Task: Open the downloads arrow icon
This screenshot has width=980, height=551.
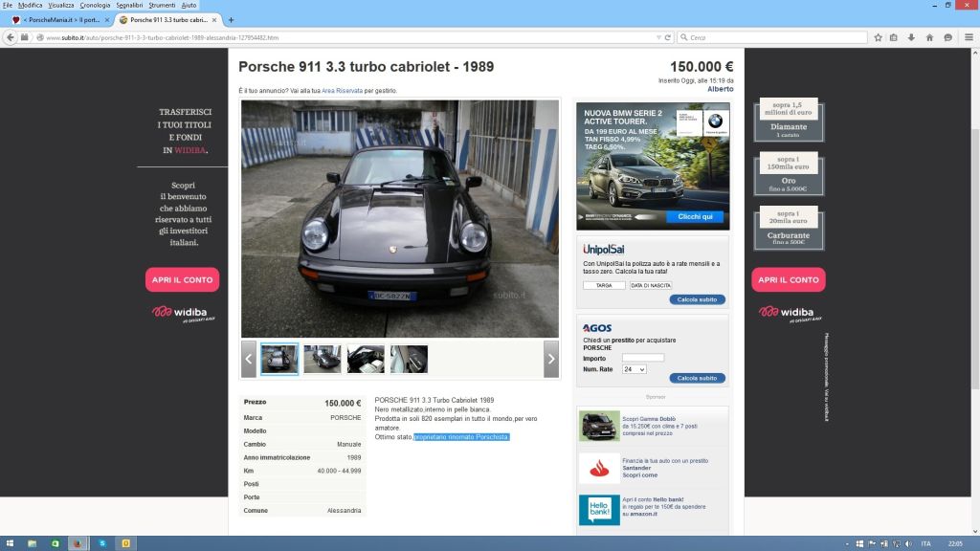Action: tap(911, 37)
